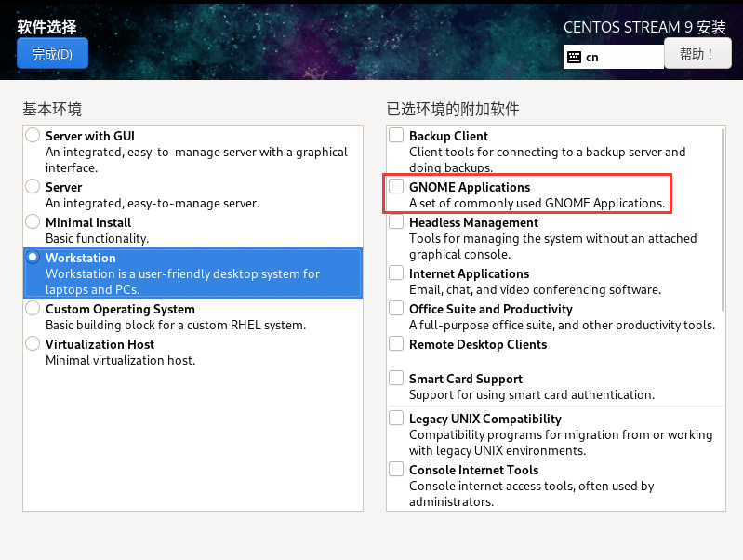Screen dimensions: 743x560
Task: Click the cn keyboard layout field
Action: pyautogui.click(x=621, y=57)
